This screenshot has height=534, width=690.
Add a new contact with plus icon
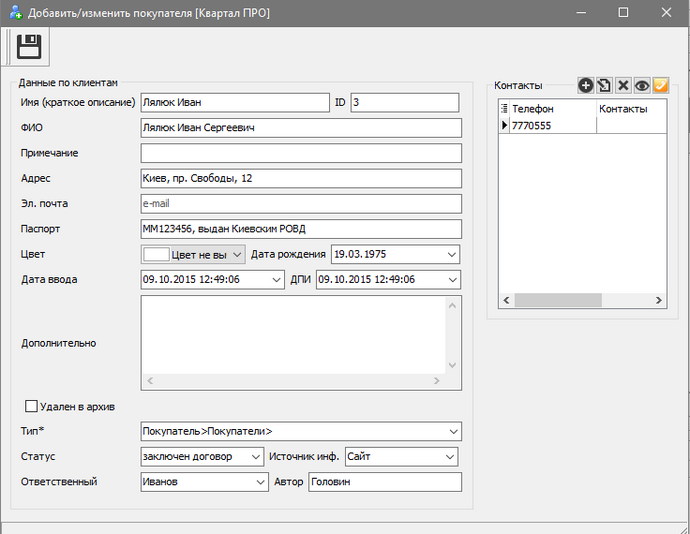pyautogui.click(x=586, y=86)
